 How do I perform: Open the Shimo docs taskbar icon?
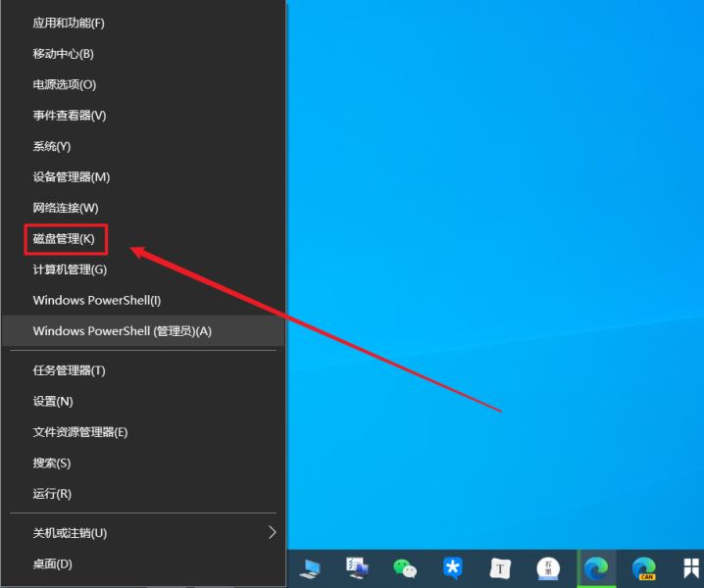coord(548,568)
